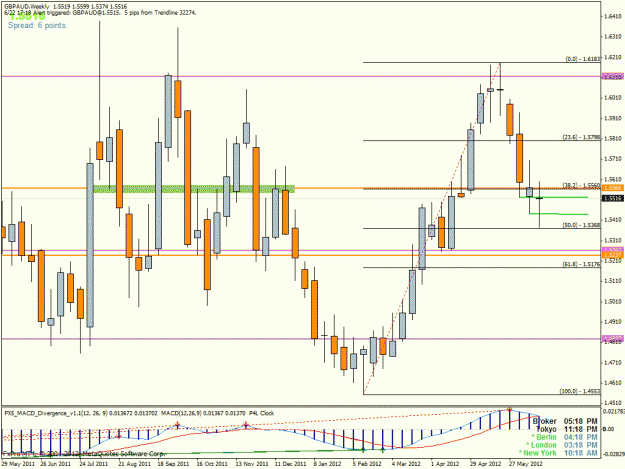This screenshot has width=625, height=469.
Task: Click the 27 May 2012 date label
Action: click(525, 464)
